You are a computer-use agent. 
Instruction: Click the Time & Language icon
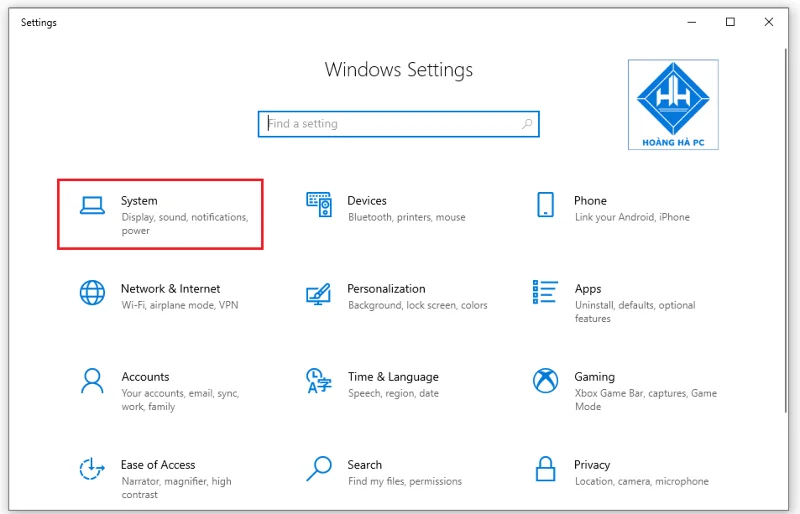click(319, 381)
